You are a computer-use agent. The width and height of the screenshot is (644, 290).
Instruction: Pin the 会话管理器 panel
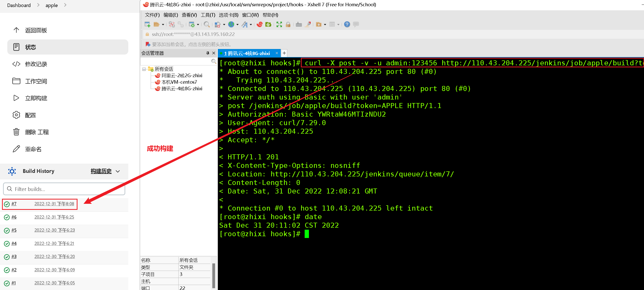(x=208, y=53)
